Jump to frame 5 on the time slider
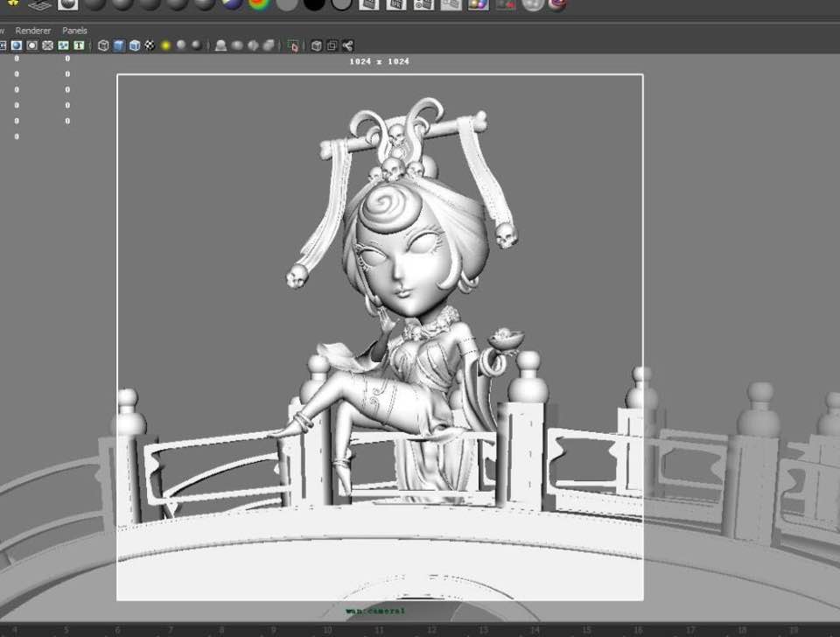This screenshot has width=840, height=637. click(x=66, y=630)
